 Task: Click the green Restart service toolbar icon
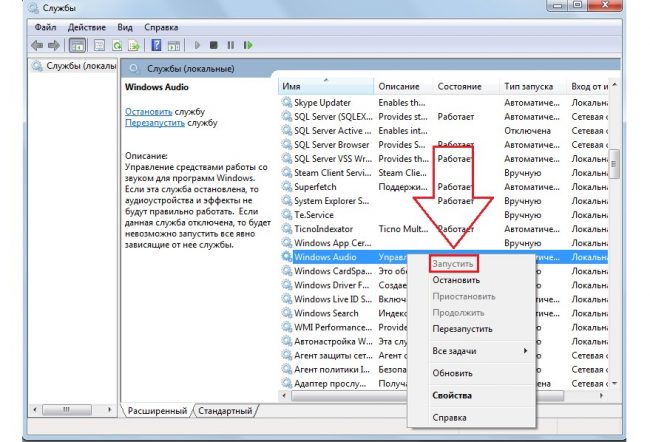248,45
